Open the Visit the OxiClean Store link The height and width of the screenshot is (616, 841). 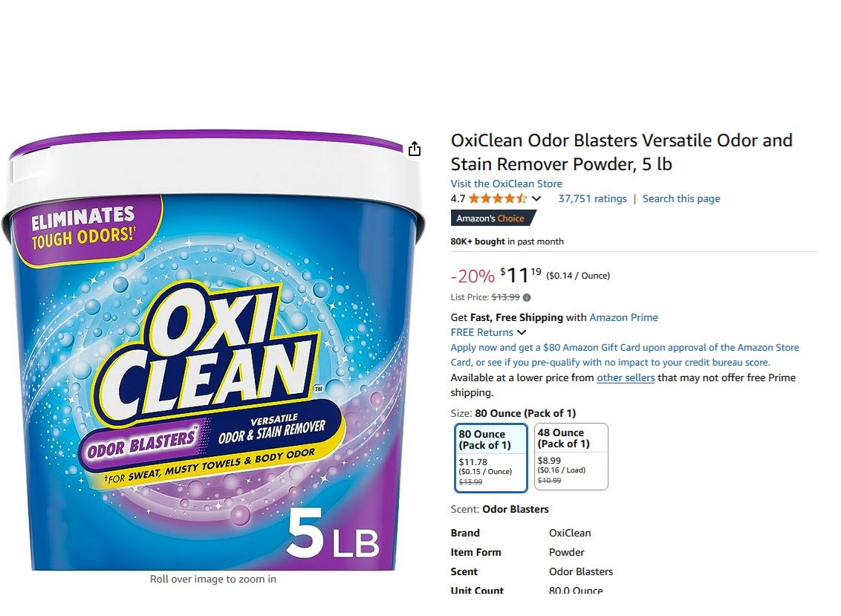(x=507, y=184)
